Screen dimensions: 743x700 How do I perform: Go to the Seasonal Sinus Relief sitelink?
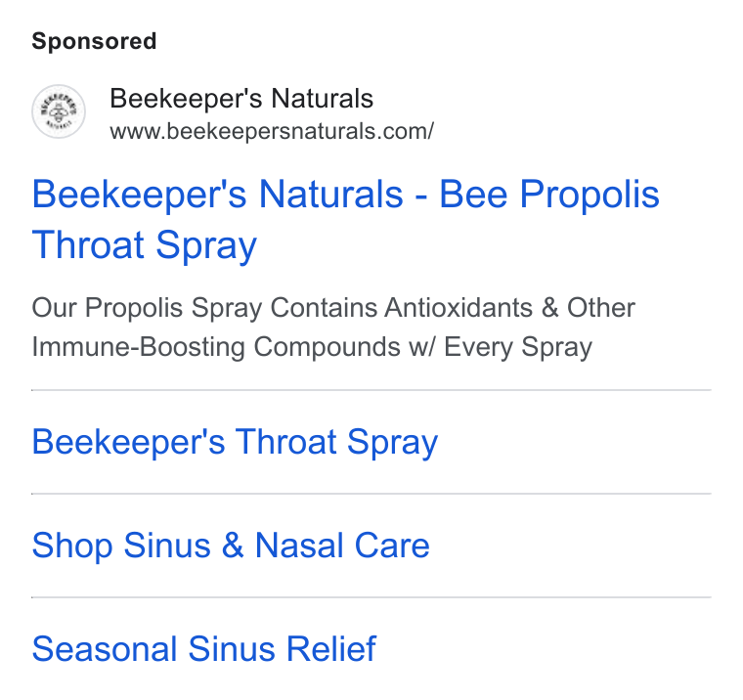pyautogui.click(x=204, y=649)
